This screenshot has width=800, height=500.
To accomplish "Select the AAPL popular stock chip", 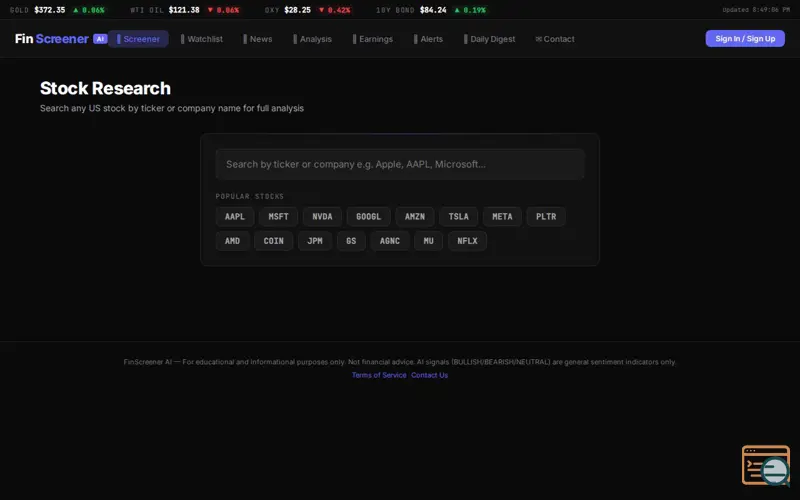I will click(x=235, y=216).
